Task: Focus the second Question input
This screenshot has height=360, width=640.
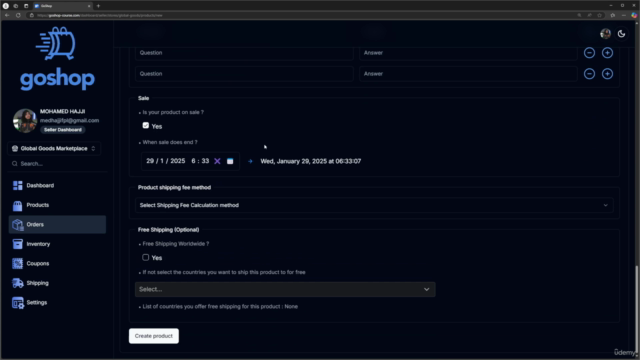Action: coord(244,74)
